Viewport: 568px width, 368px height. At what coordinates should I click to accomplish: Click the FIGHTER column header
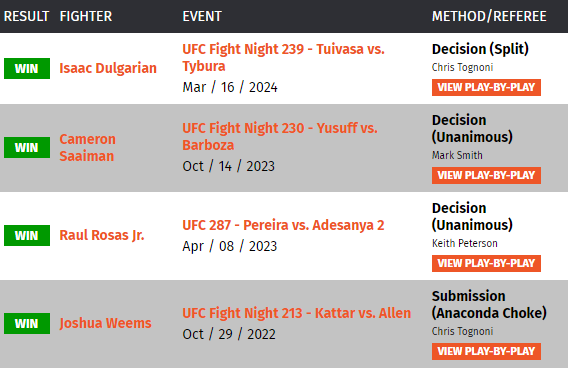86,16
